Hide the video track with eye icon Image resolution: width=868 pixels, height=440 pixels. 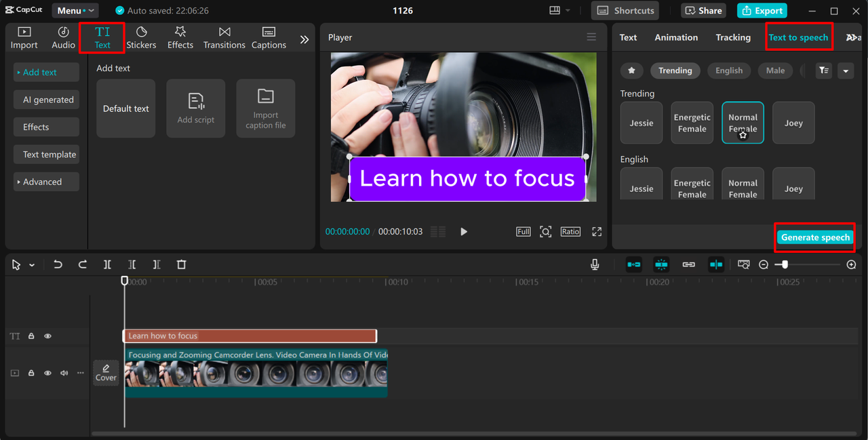(47, 373)
